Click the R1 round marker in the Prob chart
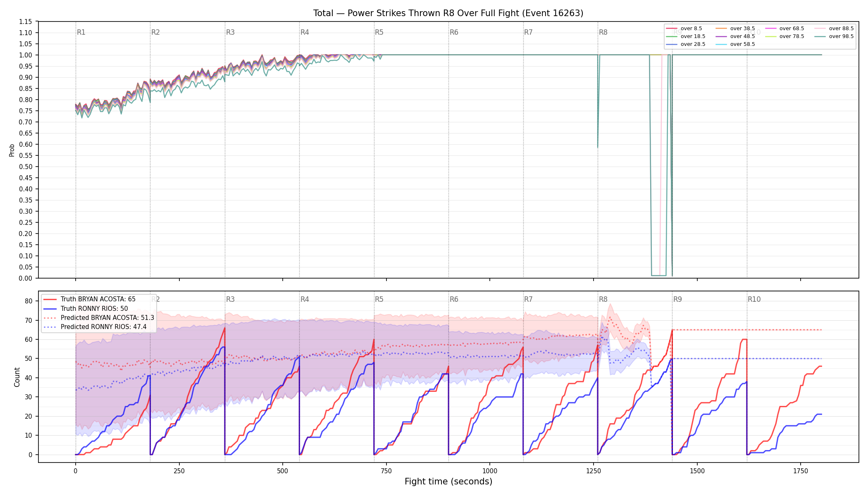868x496 pixels. pyautogui.click(x=81, y=32)
